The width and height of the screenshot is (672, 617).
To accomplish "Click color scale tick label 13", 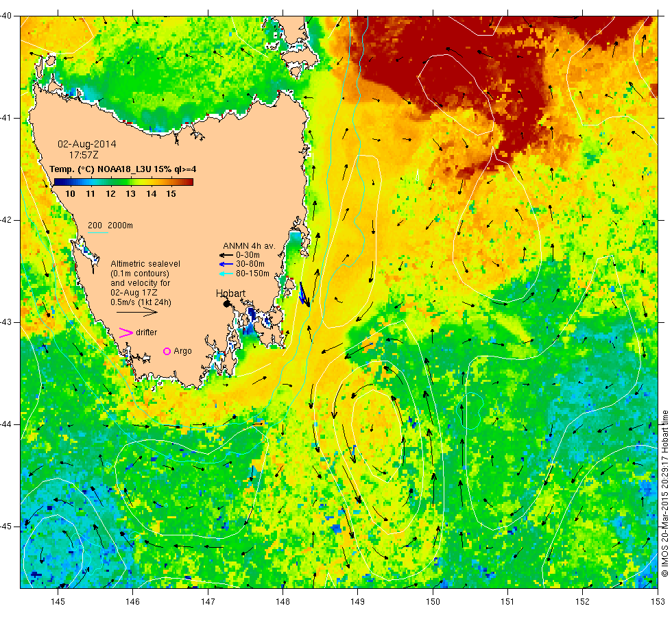I will pos(131,193).
